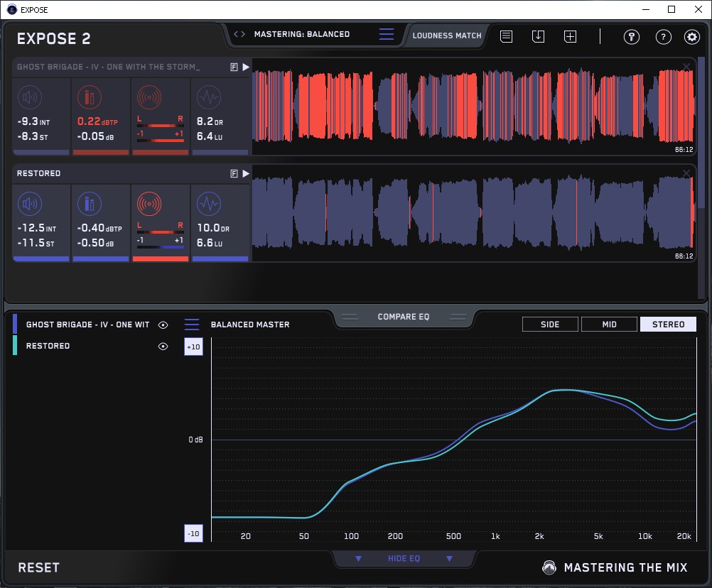712x588 pixels.
Task: Click the loudness speaker icon on Ghost Brigade
Action: tap(30, 97)
